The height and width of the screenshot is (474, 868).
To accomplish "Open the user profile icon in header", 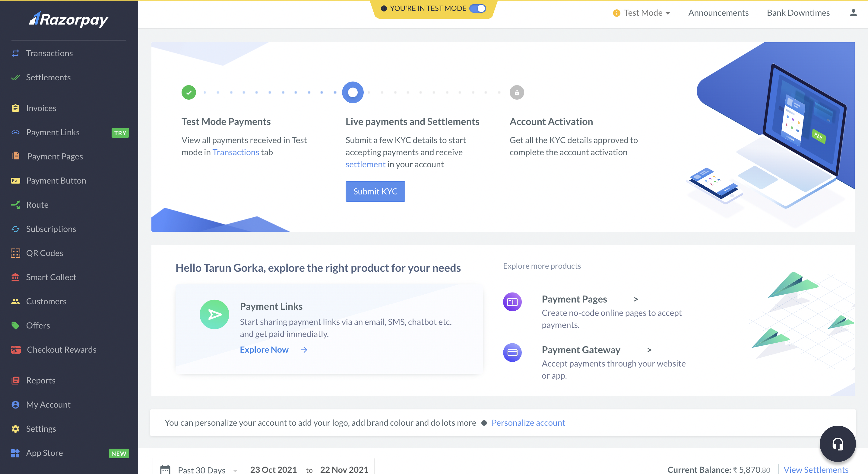I will coord(853,13).
